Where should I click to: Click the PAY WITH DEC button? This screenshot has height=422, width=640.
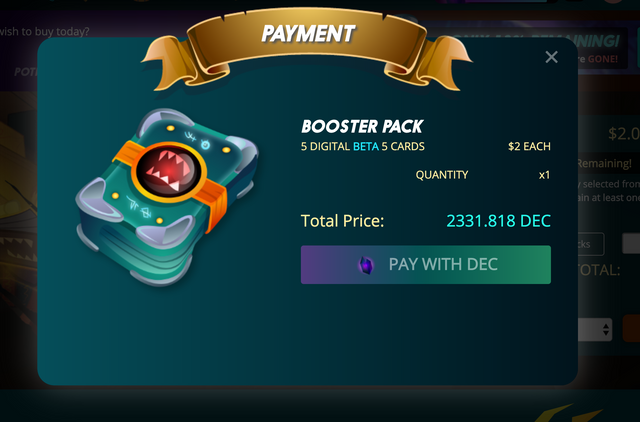click(426, 264)
